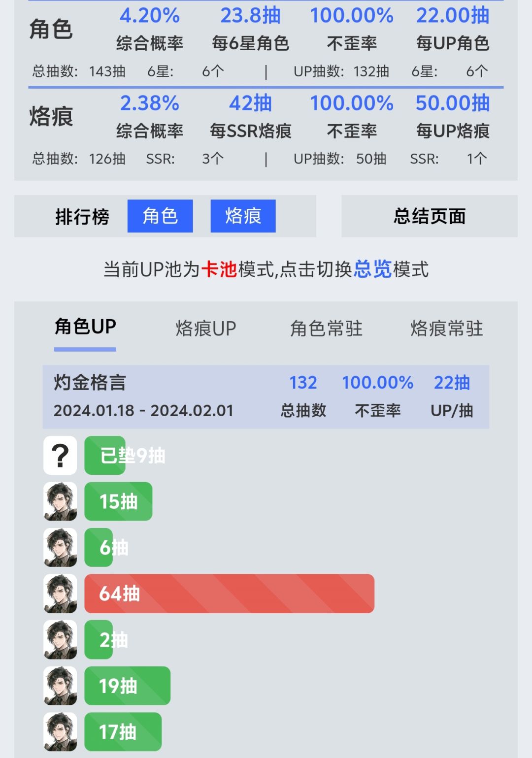Tap character avatar beside 17抽 bar
Screen dimensions: 532x758
[60, 732]
